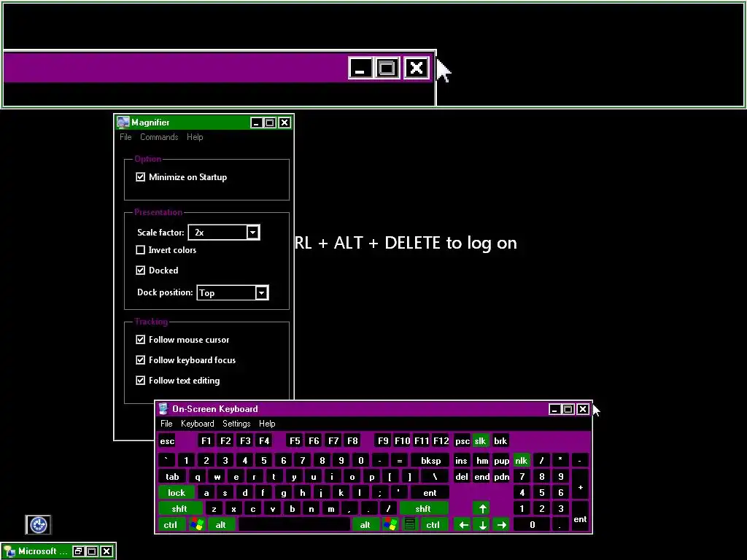Click the bksp key
The height and width of the screenshot is (560, 747).
point(430,461)
